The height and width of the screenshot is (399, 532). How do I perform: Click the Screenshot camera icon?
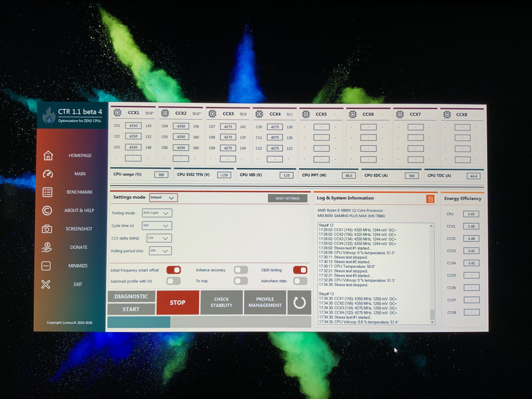[47, 229]
